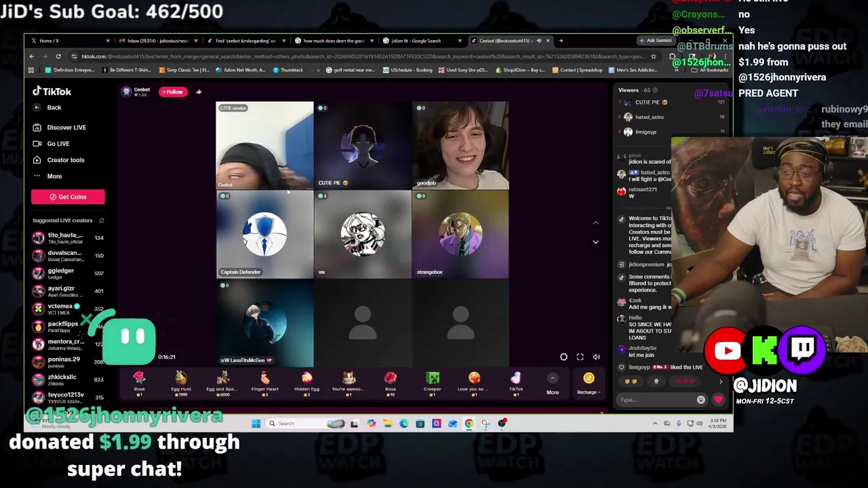Open Google Chrome from the taskbar
The image size is (868, 488).
469,424
